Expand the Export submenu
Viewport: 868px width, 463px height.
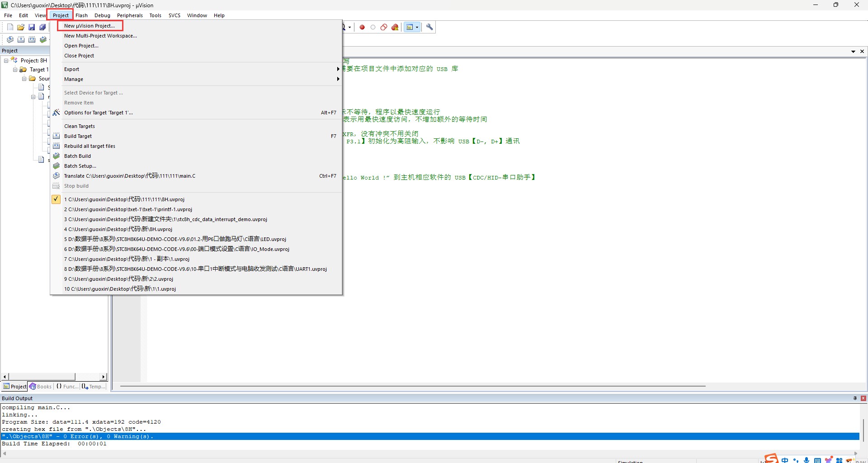(196, 69)
